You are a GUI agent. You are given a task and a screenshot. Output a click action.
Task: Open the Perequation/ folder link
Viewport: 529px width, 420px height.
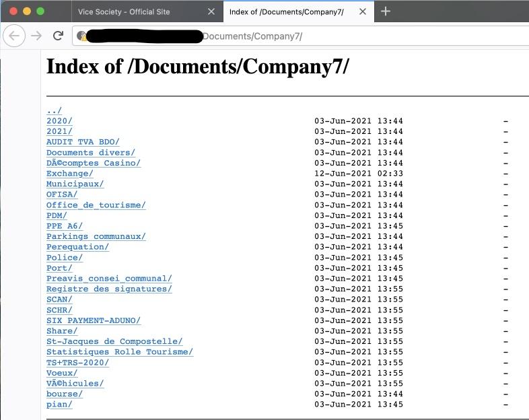pyautogui.click(x=77, y=246)
